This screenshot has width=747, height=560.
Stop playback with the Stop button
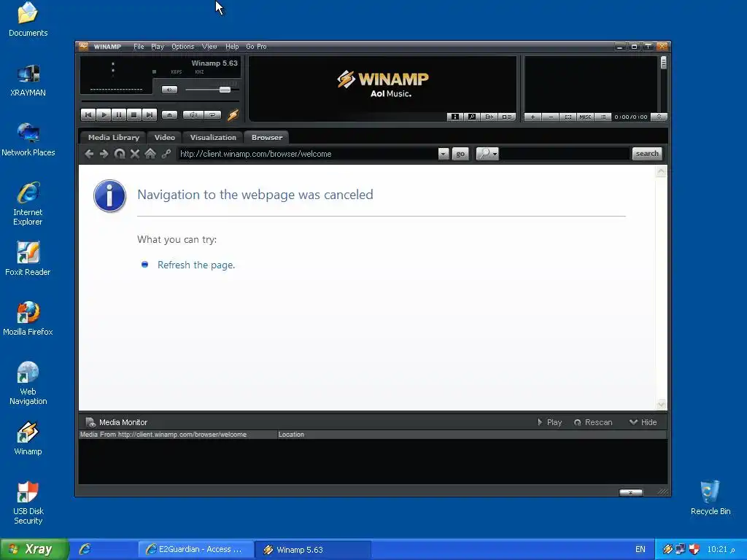tap(134, 114)
